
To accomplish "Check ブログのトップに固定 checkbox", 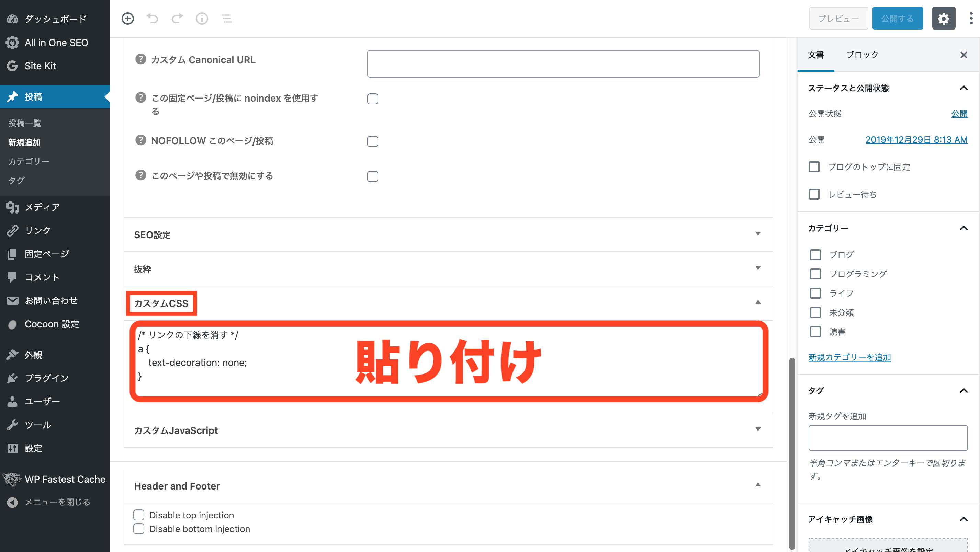I will pyautogui.click(x=814, y=167).
